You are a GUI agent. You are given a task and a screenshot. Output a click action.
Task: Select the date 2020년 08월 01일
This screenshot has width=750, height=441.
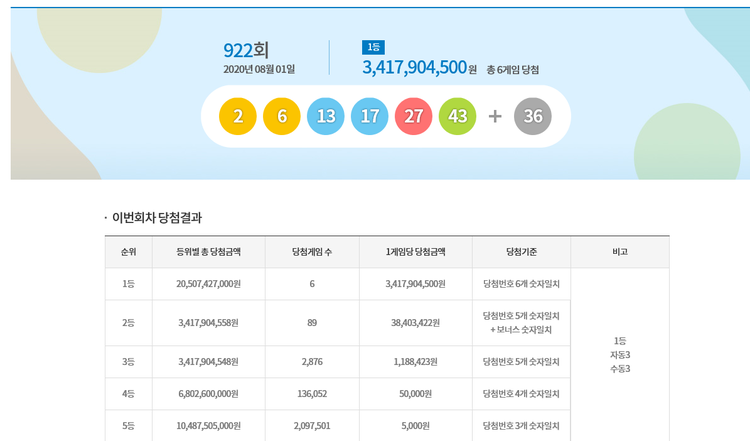(x=259, y=69)
